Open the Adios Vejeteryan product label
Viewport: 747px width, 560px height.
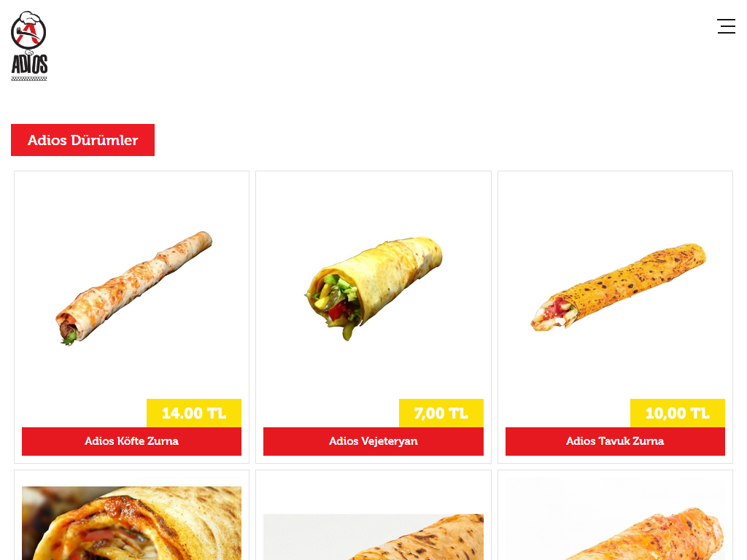click(373, 441)
